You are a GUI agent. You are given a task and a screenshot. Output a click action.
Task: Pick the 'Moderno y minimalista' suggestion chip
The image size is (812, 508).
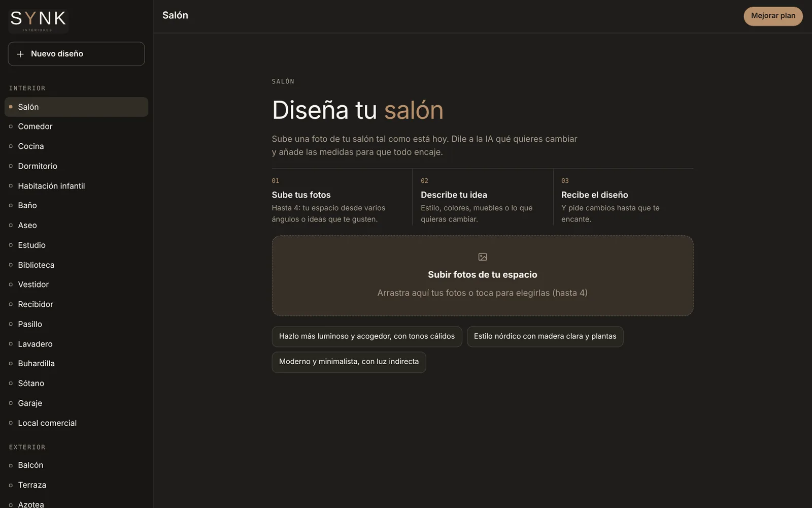(349, 362)
